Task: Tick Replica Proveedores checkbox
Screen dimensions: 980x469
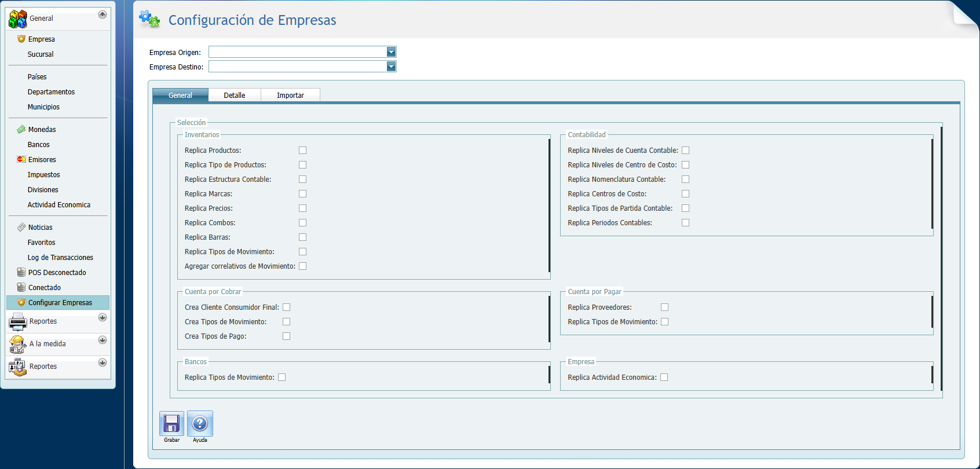Action: coord(664,307)
